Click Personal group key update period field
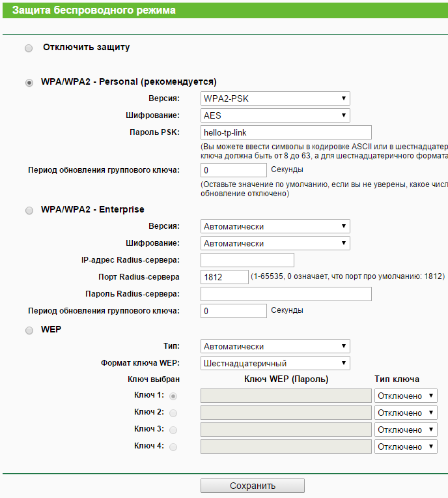Image resolution: width=448 pixels, height=498 pixels. pos(233,170)
